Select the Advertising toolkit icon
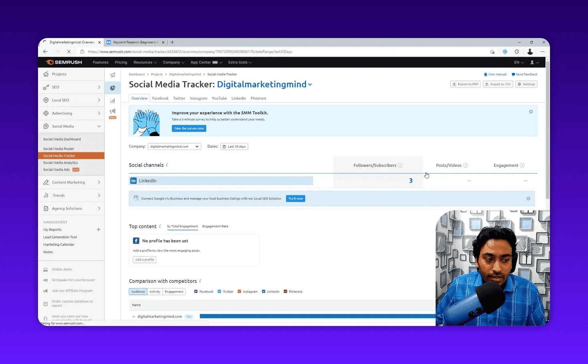Image resolution: width=588 pixels, height=364 pixels. 46,113
